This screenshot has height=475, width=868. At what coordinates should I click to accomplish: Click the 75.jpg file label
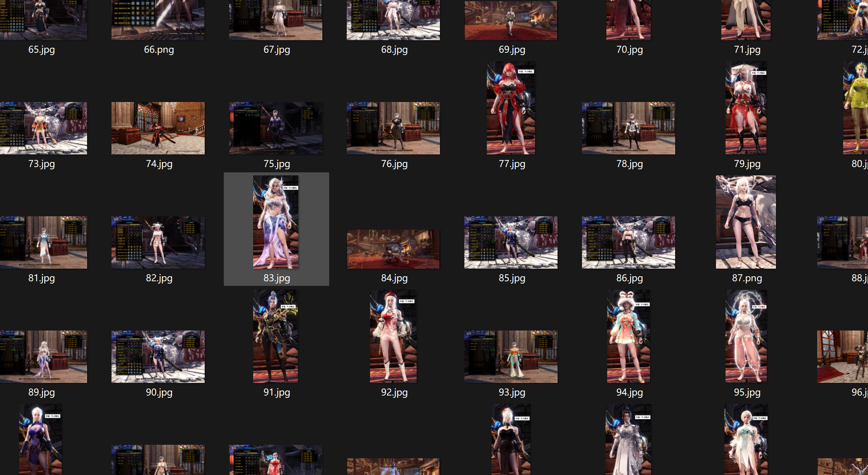coord(276,164)
